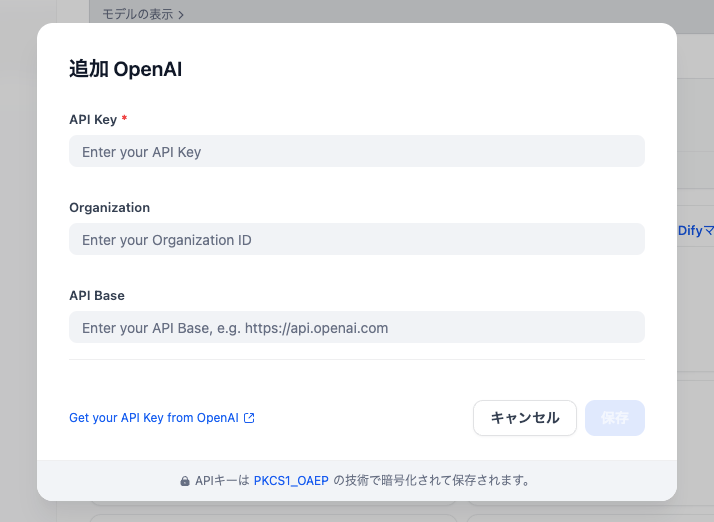This screenshot has height=522, width=714.
Task: Click the 追加 OpenAI dialog title
Action: tap(126, 69)
